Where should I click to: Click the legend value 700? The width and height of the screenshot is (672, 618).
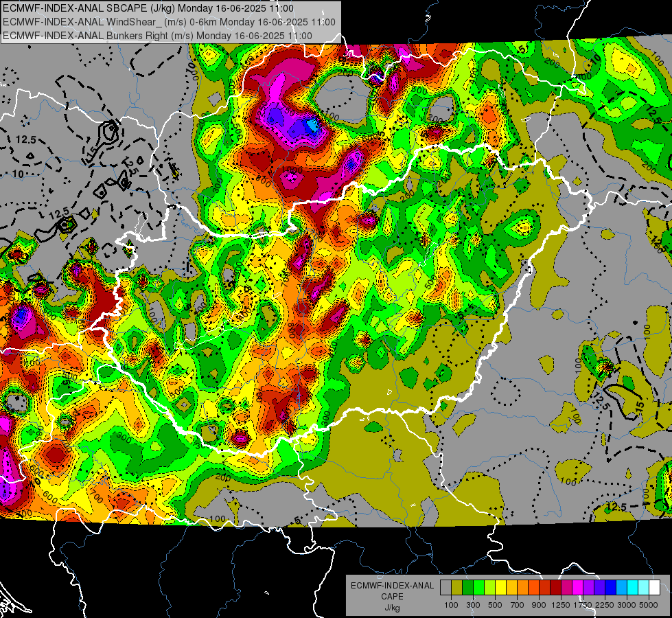pos(518,605)
